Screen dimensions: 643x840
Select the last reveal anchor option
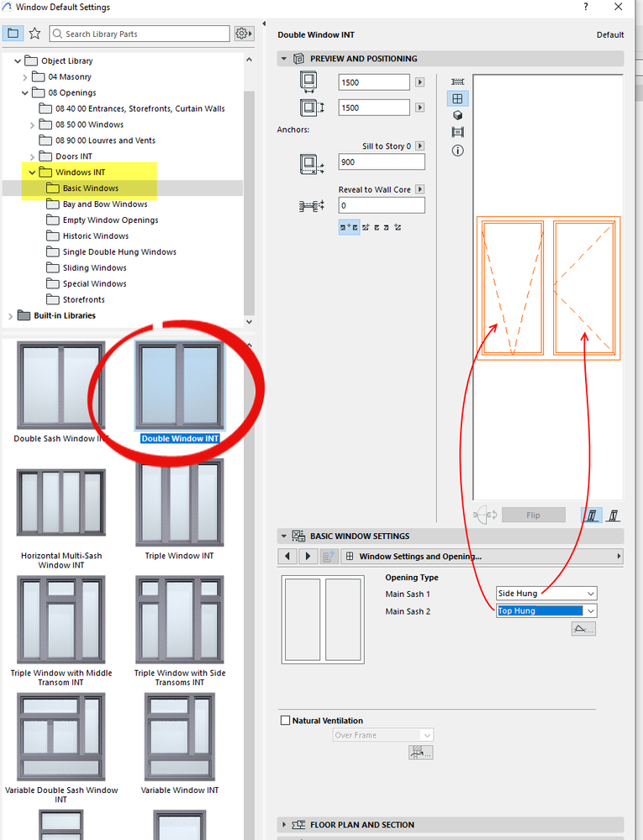click(x=398, y=227)
